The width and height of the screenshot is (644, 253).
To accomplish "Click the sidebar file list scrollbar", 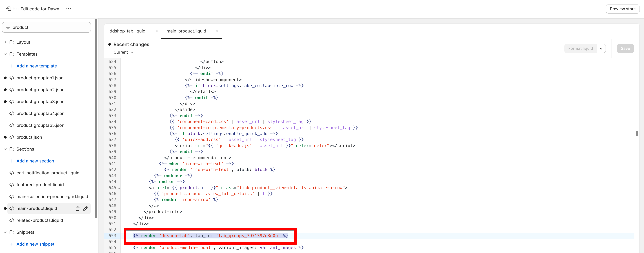I will click(x=96, y=119).
